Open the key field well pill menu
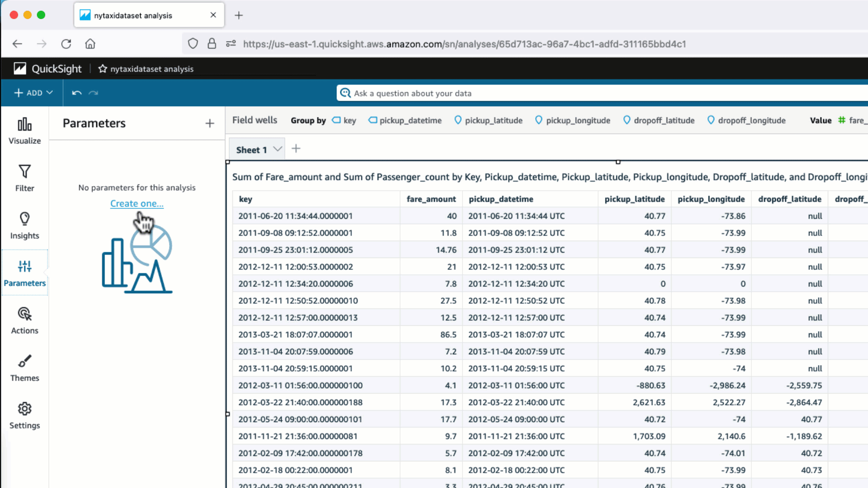Screen dimensions: 868x488 pos(344,120)
